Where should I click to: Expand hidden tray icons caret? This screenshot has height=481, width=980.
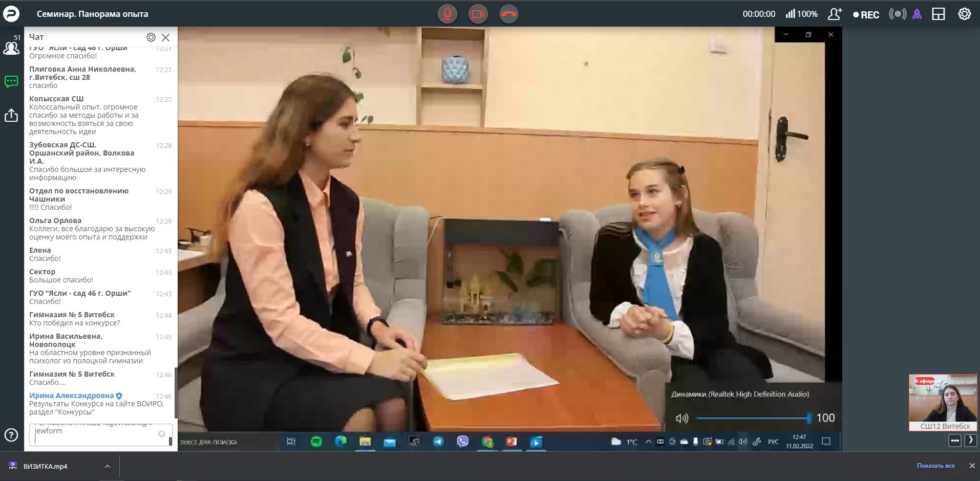[648, 442]
